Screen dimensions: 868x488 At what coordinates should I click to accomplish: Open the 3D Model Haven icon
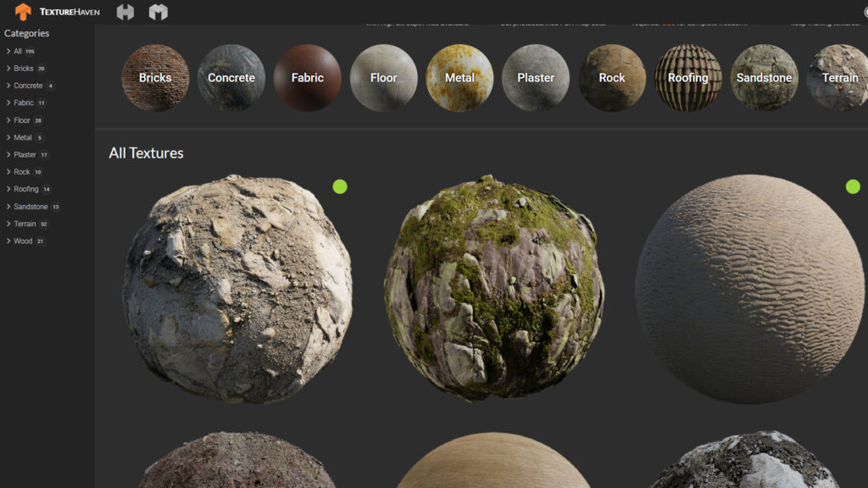pyautogui.click(x=159, y=12)
